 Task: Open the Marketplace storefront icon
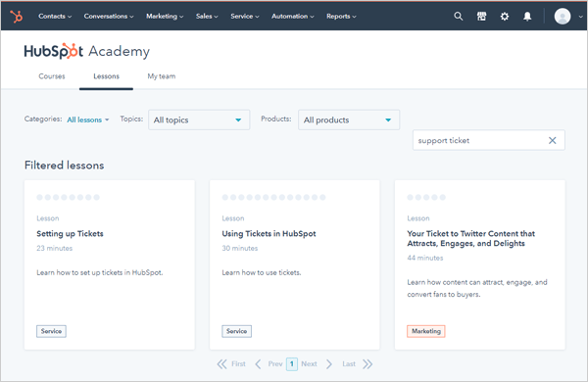[x=481, y=16]
